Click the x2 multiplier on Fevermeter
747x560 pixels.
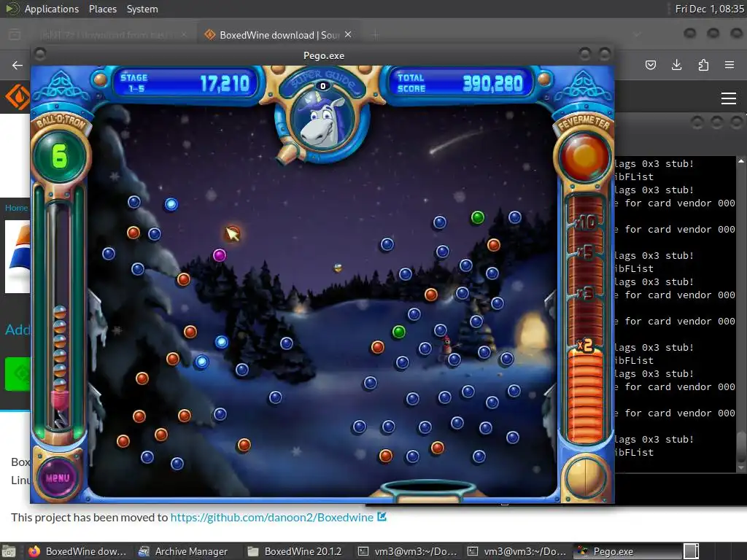(x=585, y=345)
